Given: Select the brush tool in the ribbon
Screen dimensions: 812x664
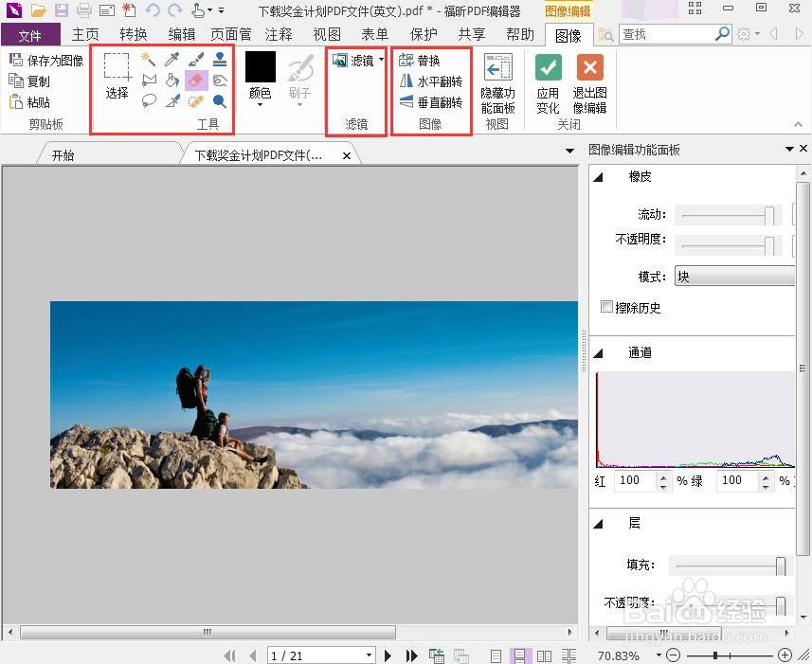Looking at the screenshot, I should tap(196, 59).
